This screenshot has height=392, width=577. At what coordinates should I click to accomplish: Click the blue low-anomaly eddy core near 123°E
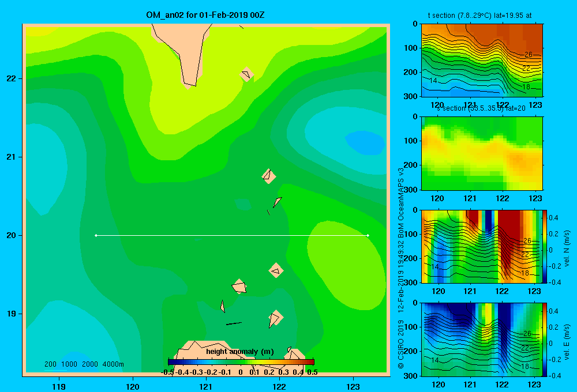[x=365, y=143]
